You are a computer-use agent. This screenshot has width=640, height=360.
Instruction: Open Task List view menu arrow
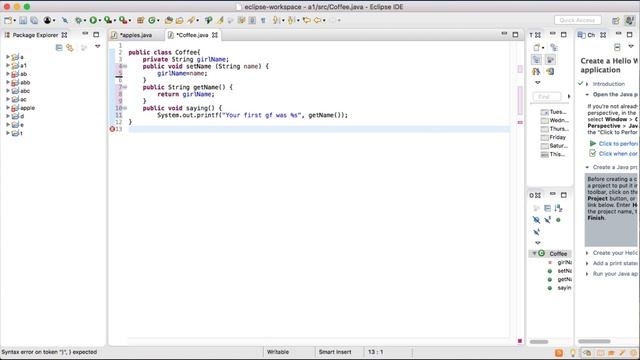pyautogui.click(x=538, y=82)
